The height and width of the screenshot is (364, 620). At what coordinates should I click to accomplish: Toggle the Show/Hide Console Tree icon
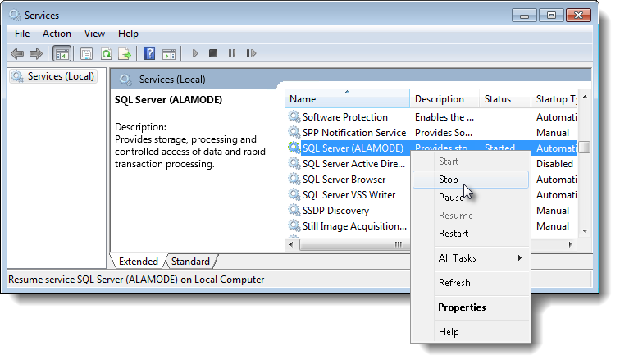point(62,53)
